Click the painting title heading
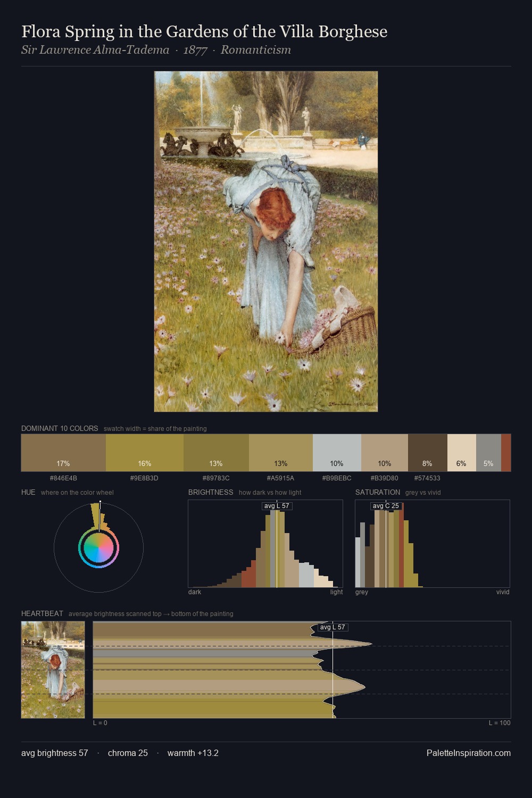The height and width of the screenshot is (798, 532). point(204,31)
